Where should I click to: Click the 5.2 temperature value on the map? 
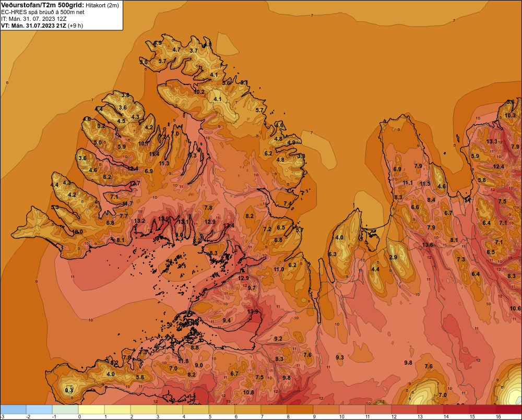101,126
